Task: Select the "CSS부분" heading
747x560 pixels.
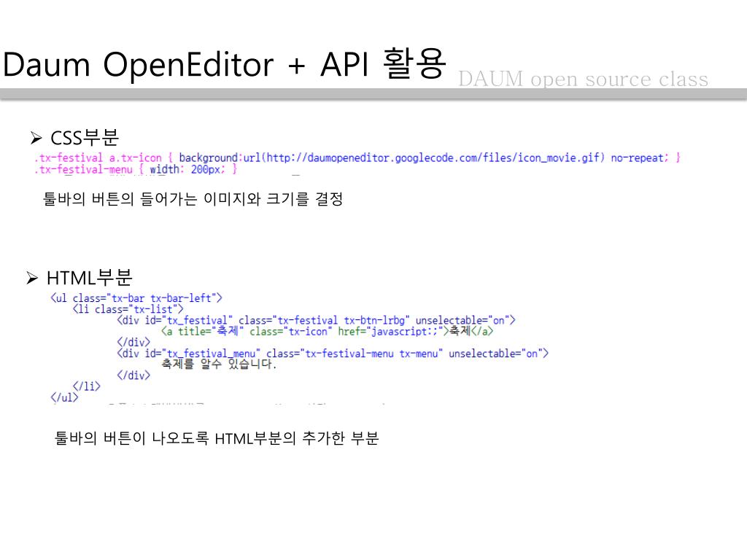Action: 85,138
